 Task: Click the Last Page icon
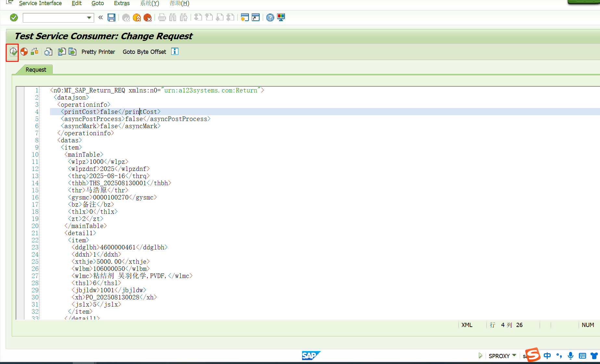(230, 18)
